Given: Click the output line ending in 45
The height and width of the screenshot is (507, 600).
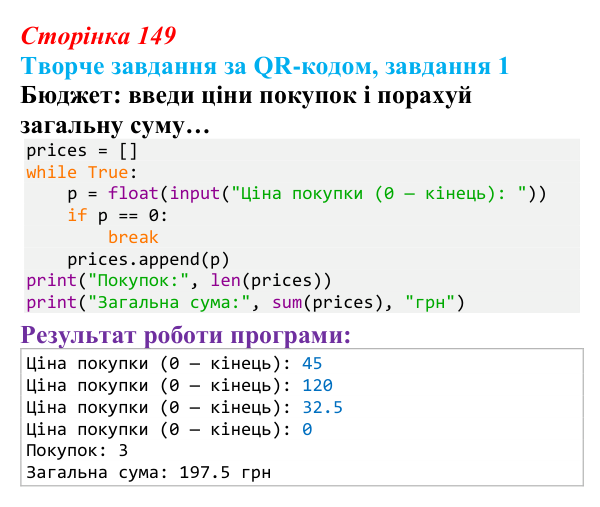Looking at the screenshot, I should point(174,364).
